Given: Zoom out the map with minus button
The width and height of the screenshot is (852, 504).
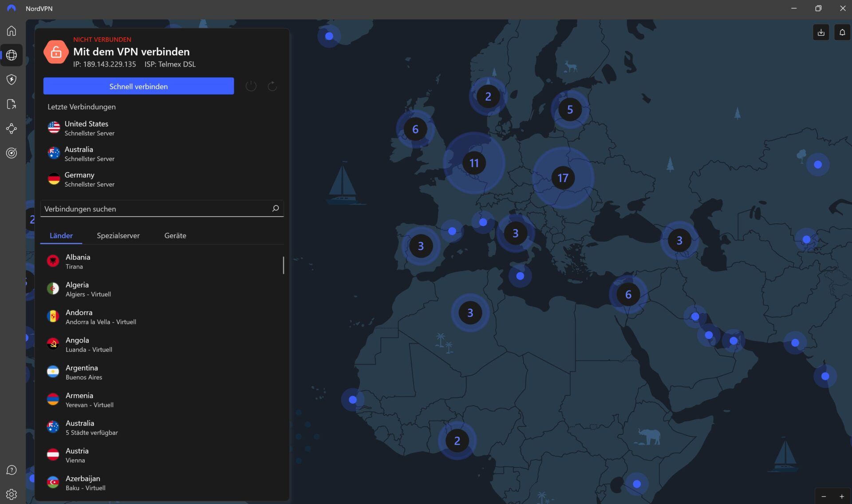Looking at the screenshot, I should pyautogui.click(x=824, y=496).
